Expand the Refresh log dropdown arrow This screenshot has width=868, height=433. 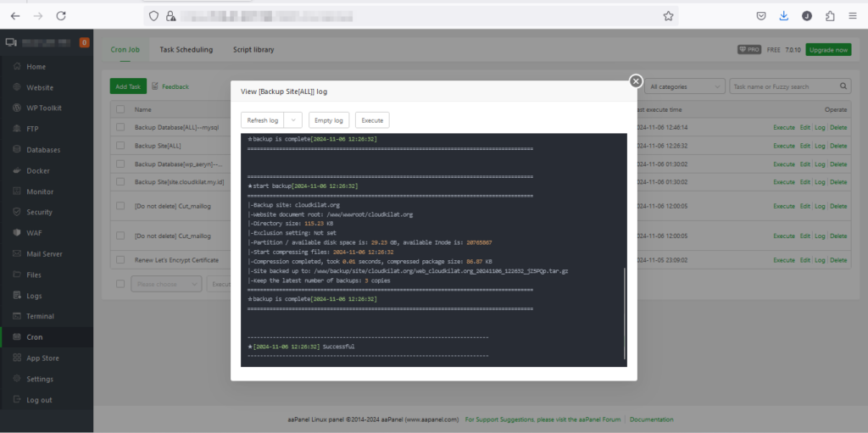pos(294,120)
